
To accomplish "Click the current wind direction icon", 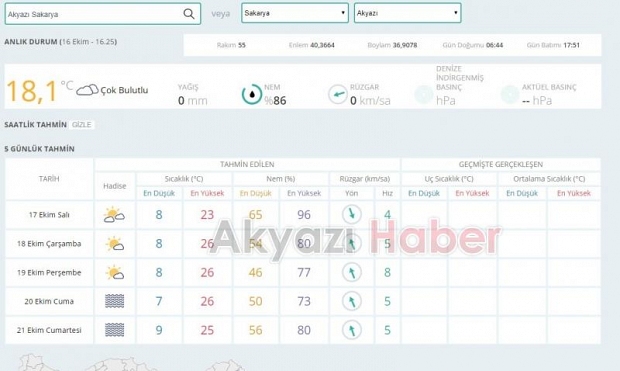I will [338, 95].
